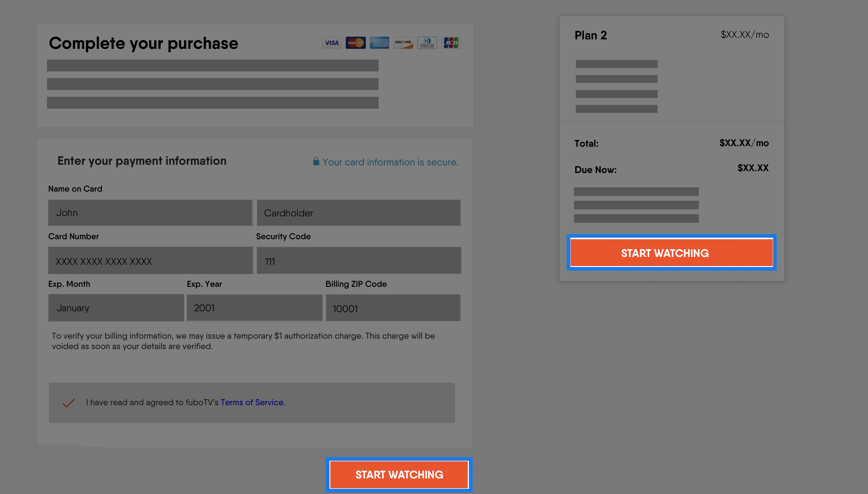Click the JCB card logo
Image resolution: width=868 pixels, height=494 pixels.
451,43
